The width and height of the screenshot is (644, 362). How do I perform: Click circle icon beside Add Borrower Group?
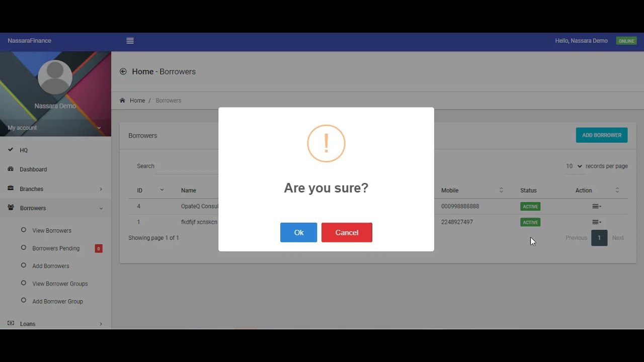click(23, 300)
